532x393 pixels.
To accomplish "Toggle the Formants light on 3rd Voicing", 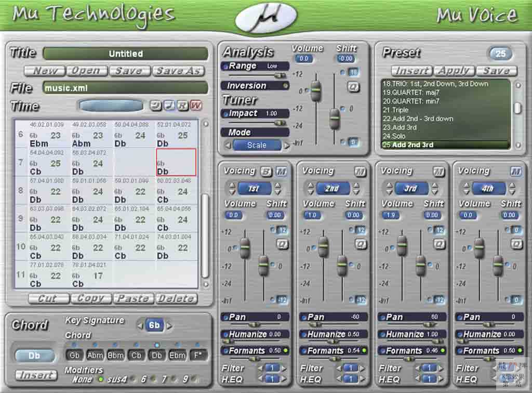I will pyautogui.click(x=443, y=350).
